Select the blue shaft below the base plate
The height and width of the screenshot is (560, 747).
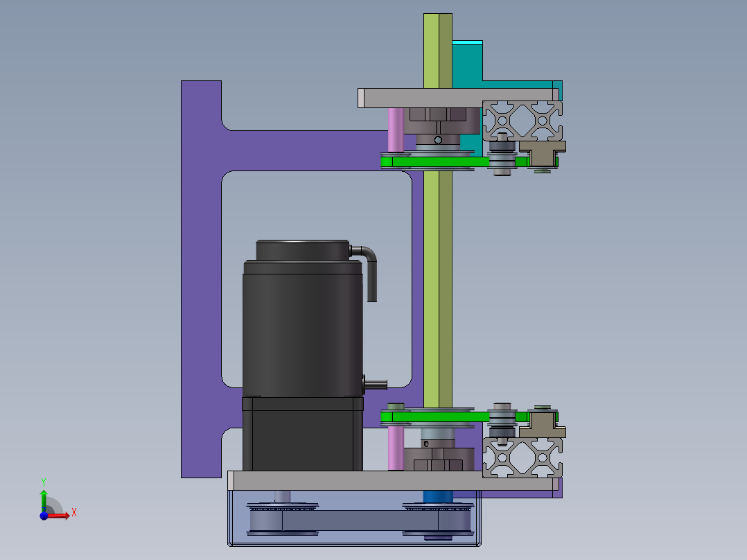click(x=438, y=497)
